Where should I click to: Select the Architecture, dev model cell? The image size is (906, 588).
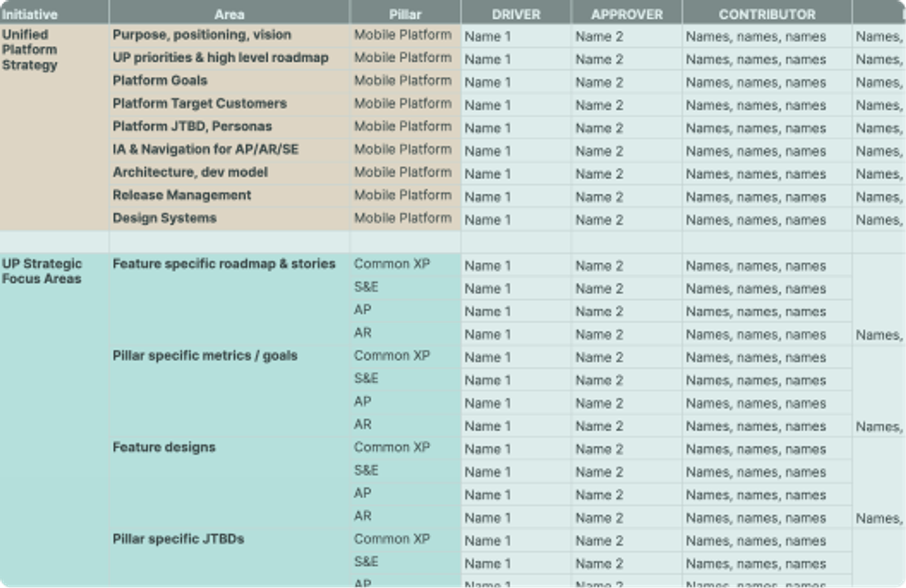coord(177,172)
